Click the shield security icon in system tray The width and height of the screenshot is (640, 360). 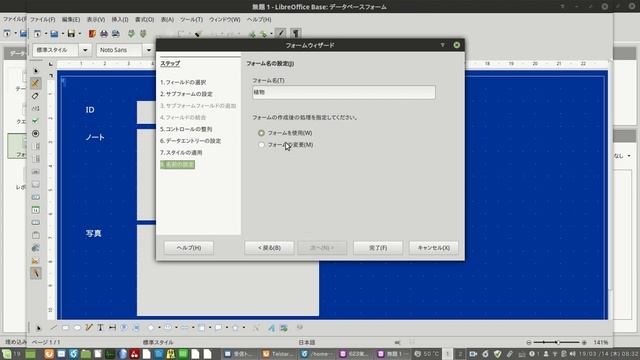(497, 353)
